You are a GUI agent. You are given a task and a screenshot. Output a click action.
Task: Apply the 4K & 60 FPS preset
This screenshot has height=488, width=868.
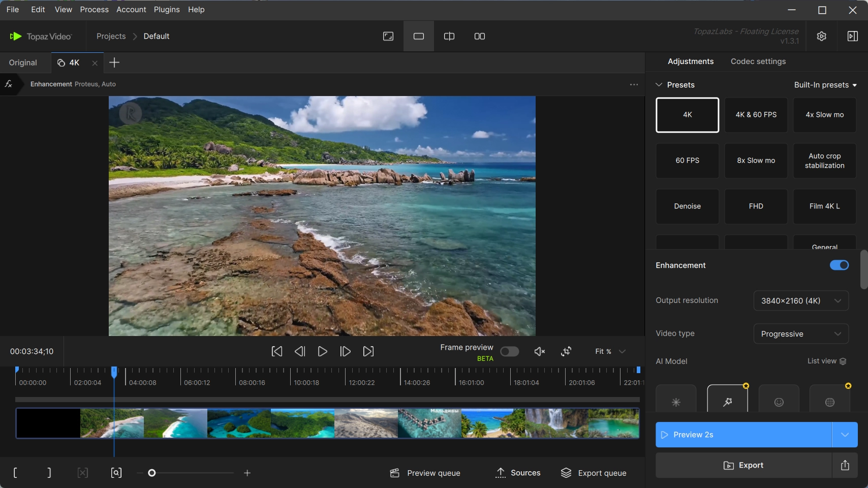(x=756, y=115)
